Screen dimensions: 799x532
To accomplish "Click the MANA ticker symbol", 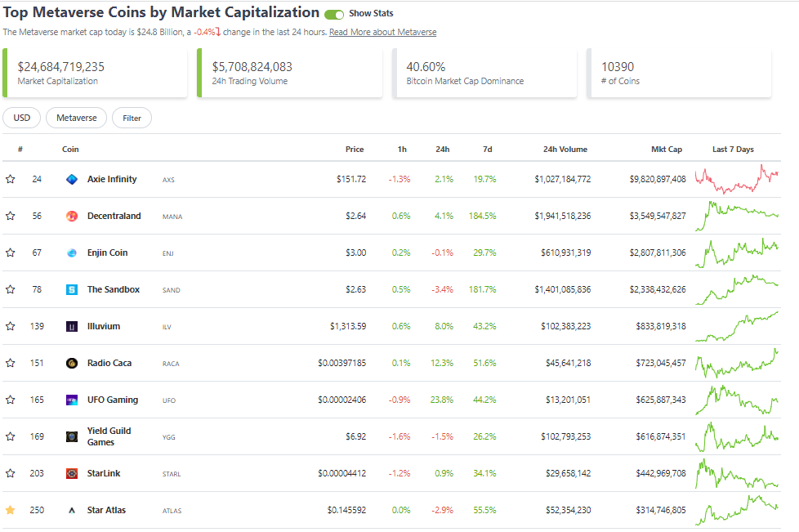I will [x=172, y=217].
